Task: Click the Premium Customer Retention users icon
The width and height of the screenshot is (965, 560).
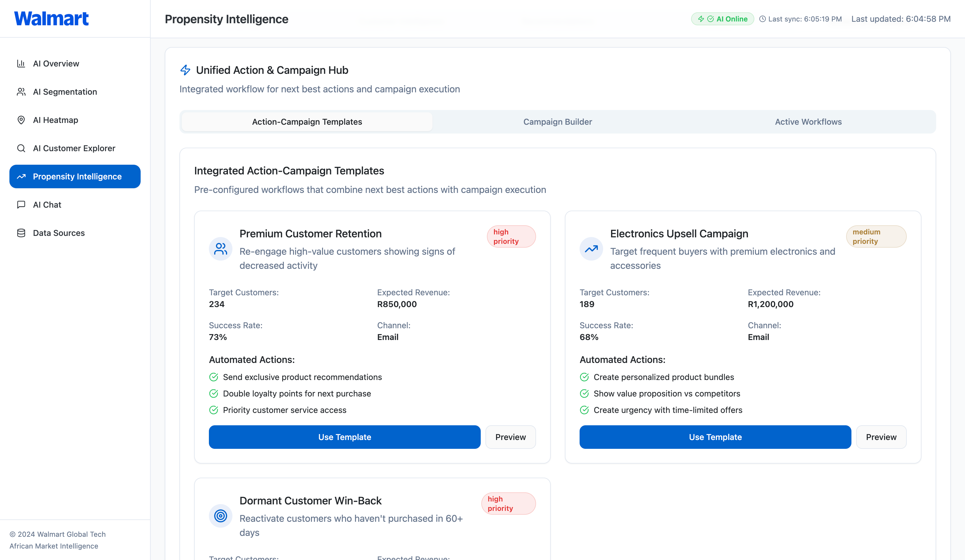Action: pos(221,249)
